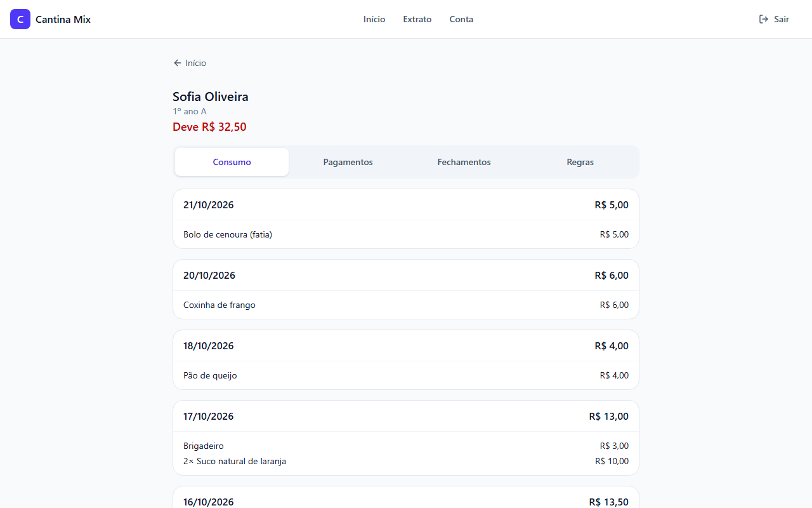Viewport: 812px width, 508px height.
Task: Click the class label "1º ano A"
Action: [x=190, y=111]
